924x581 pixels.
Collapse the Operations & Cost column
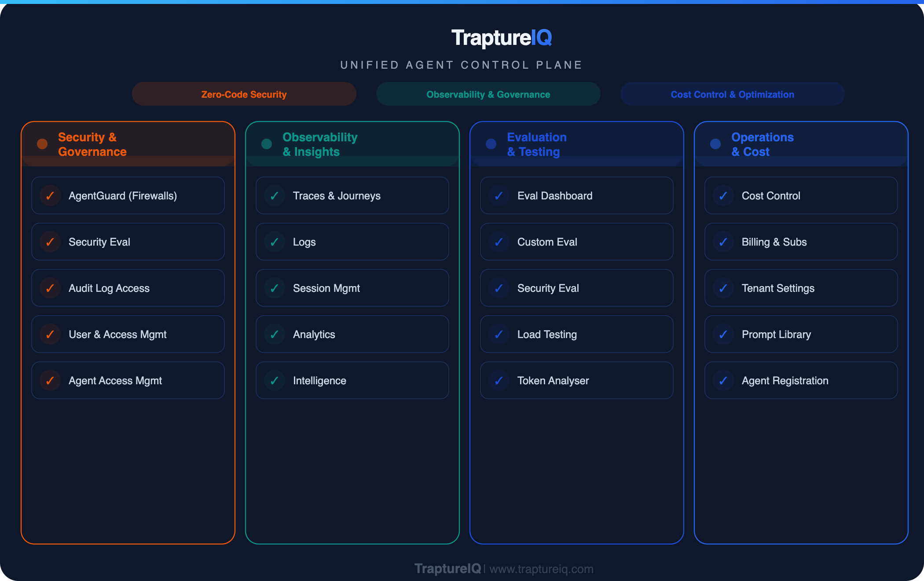pyautogui.click(x=801, y=144)
